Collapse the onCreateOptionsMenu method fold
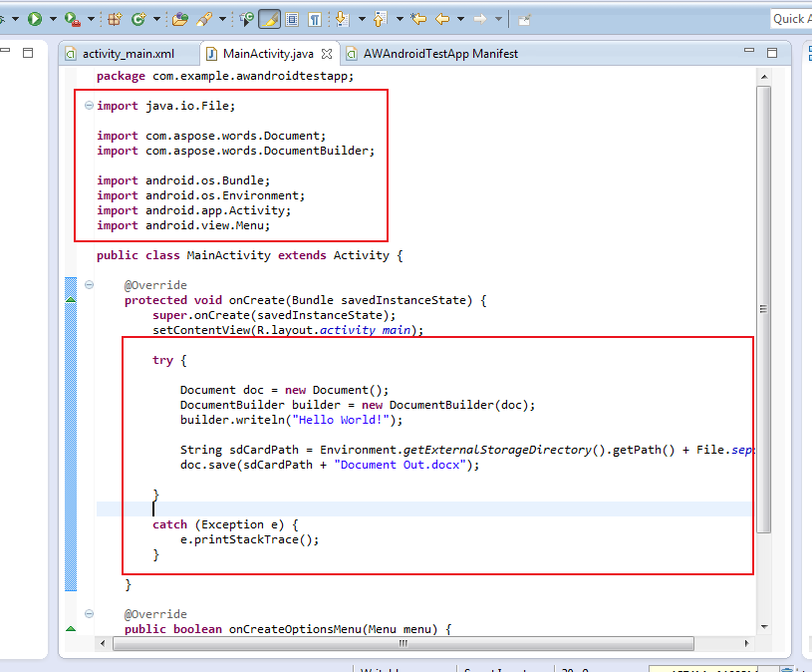Image resolution: width=812 pixels, height=672 pixels. [89, 614]
